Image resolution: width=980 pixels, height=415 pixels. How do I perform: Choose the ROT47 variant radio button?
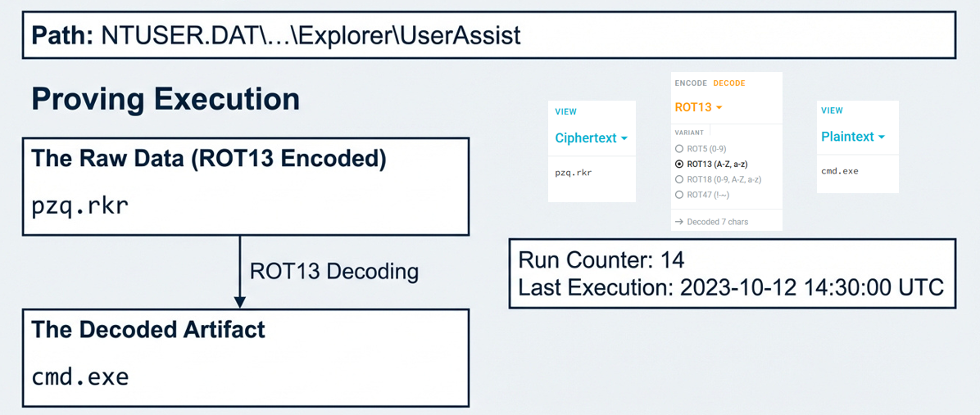(x=679, y=195)
